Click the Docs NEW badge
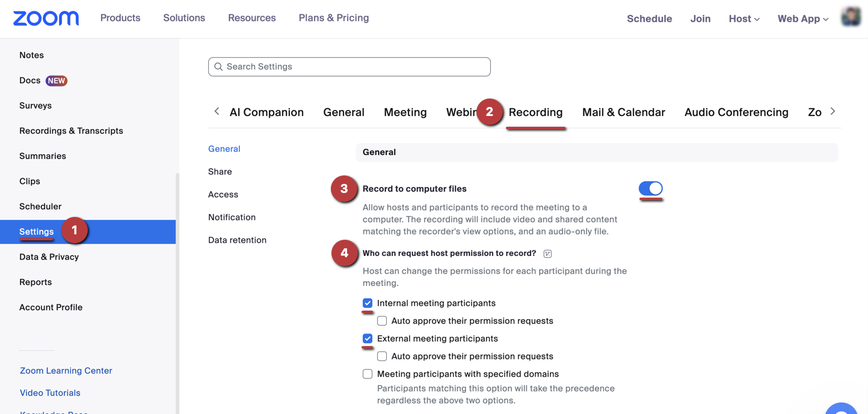 (57, 80)
